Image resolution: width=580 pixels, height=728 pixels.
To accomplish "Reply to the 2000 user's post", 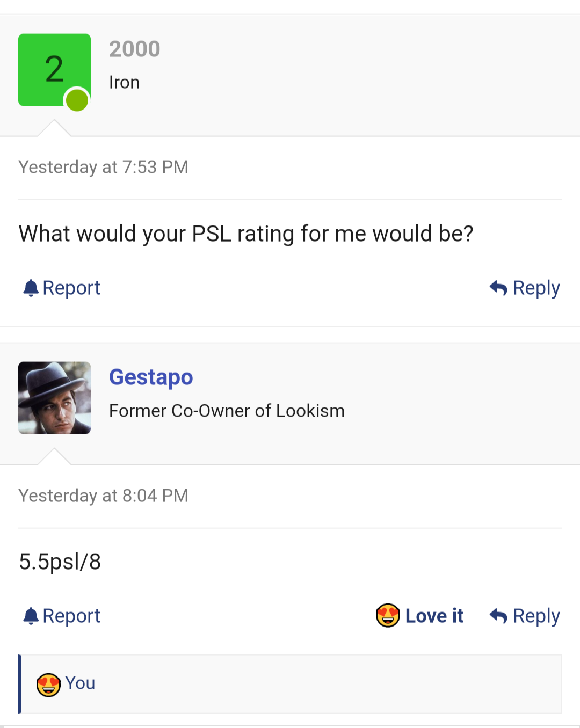I will (525, 288).
